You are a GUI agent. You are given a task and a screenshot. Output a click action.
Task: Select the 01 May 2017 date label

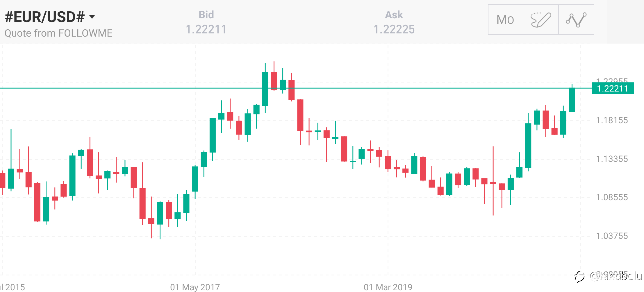pos(195,287)
